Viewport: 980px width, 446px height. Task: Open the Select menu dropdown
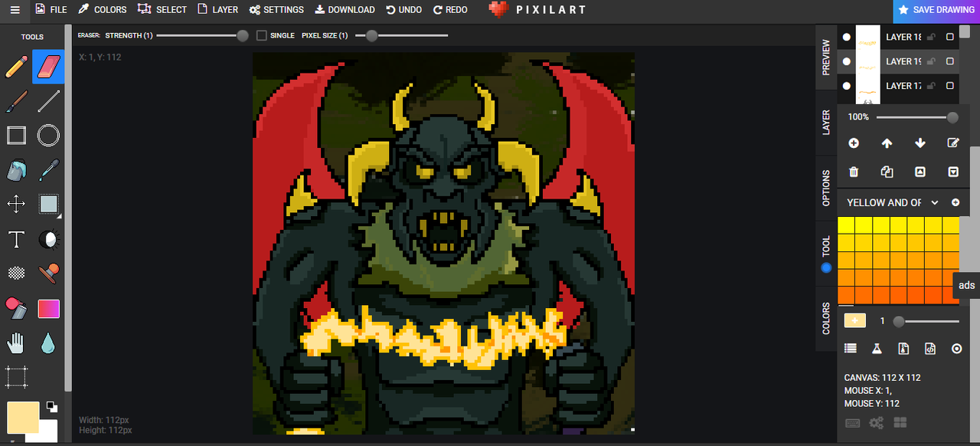point(162,10)
